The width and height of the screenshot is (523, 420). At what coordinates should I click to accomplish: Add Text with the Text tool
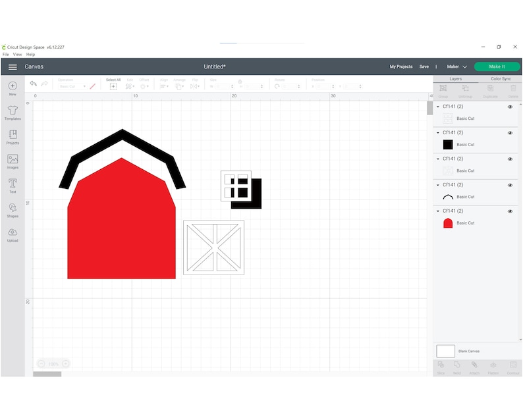tap(13, 186)
